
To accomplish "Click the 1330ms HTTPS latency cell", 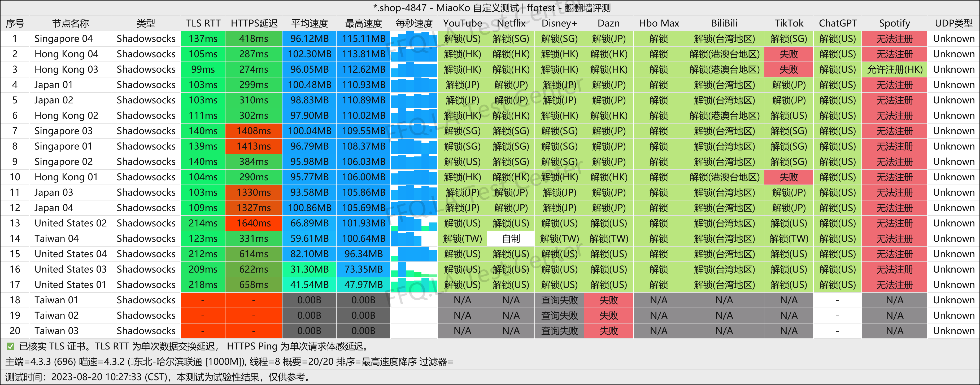I will click(254, 192).
